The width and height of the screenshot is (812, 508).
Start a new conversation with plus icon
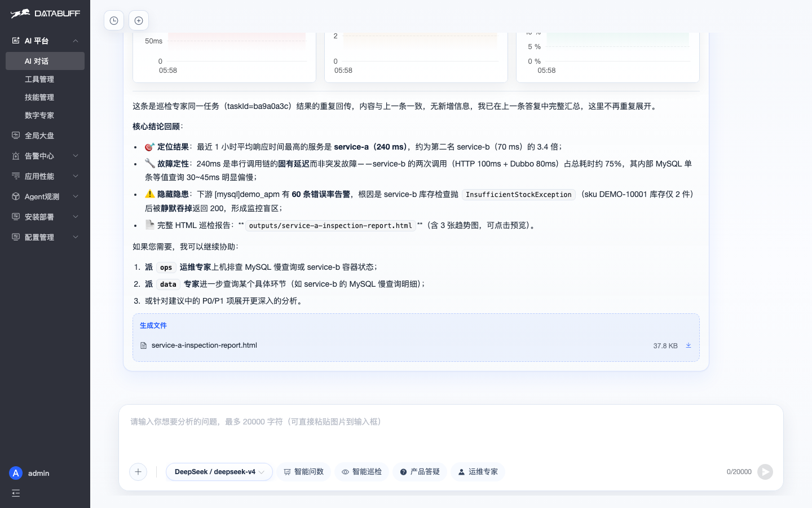(x=139, y=21)
